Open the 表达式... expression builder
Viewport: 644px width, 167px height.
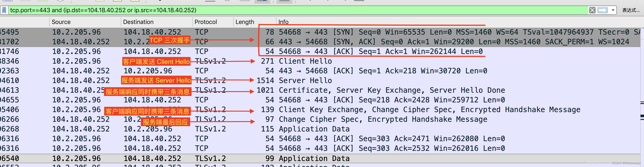click(x=631, y=10)
